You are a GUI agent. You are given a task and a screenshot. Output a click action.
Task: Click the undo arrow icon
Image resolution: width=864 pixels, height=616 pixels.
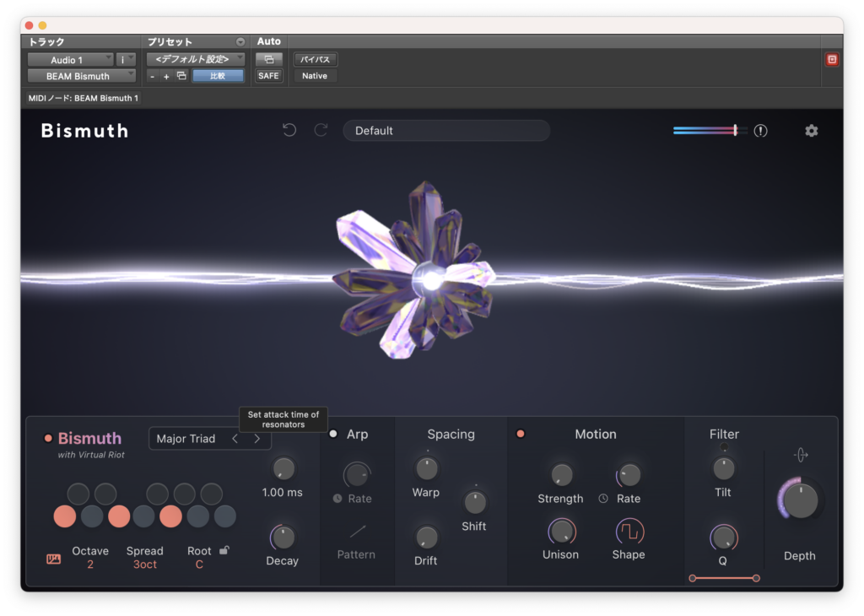click(x=289, y=130)
